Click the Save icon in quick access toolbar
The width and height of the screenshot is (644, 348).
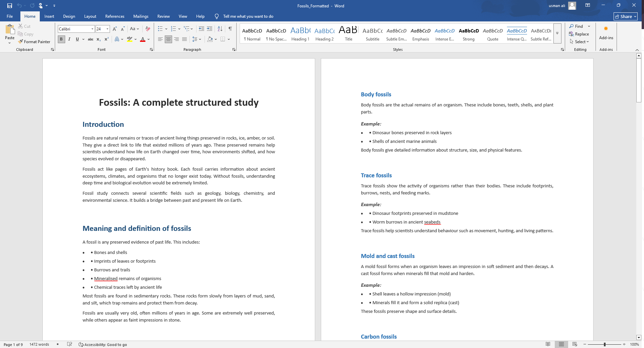coord(10,6)
